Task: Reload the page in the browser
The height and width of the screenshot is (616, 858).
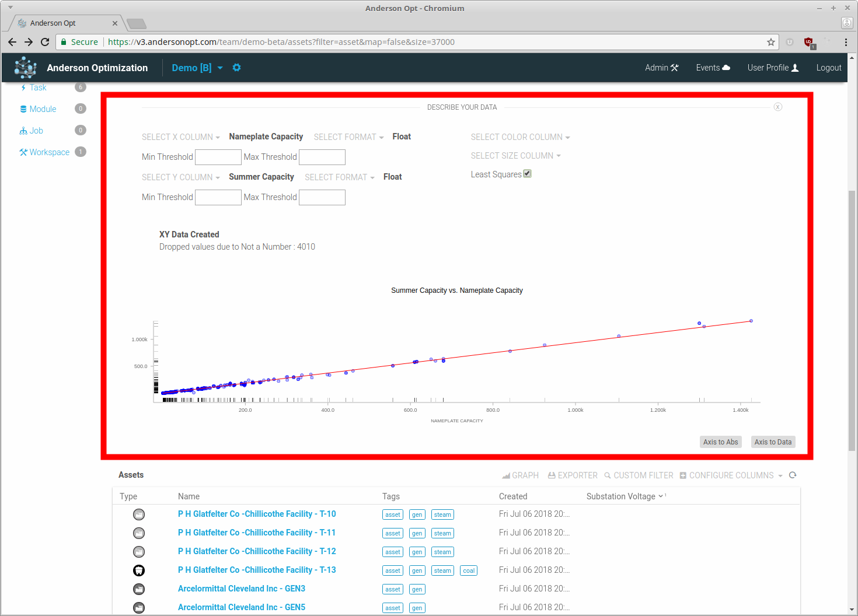Action: pyautogui.click(x=45, y=42)
